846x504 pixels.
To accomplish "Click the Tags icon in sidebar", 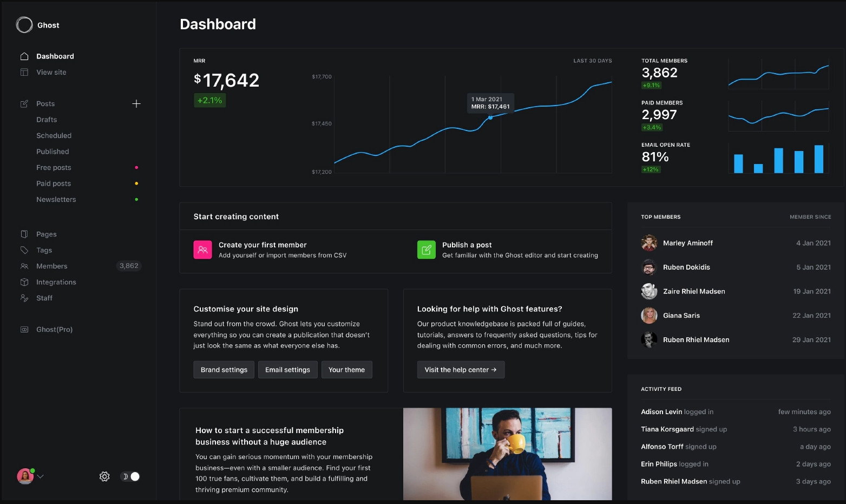I will [x=24, y=250].
